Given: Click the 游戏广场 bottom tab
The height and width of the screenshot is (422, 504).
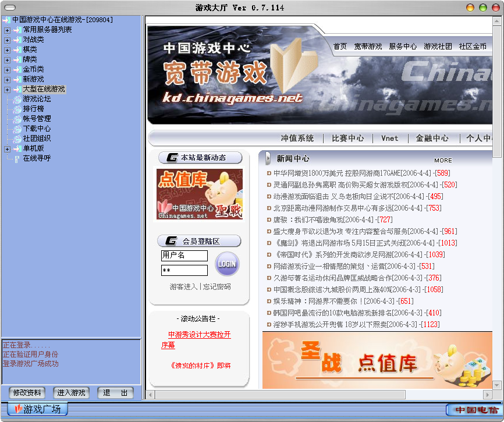Looking at the screenshot, I should coord(38,409).
